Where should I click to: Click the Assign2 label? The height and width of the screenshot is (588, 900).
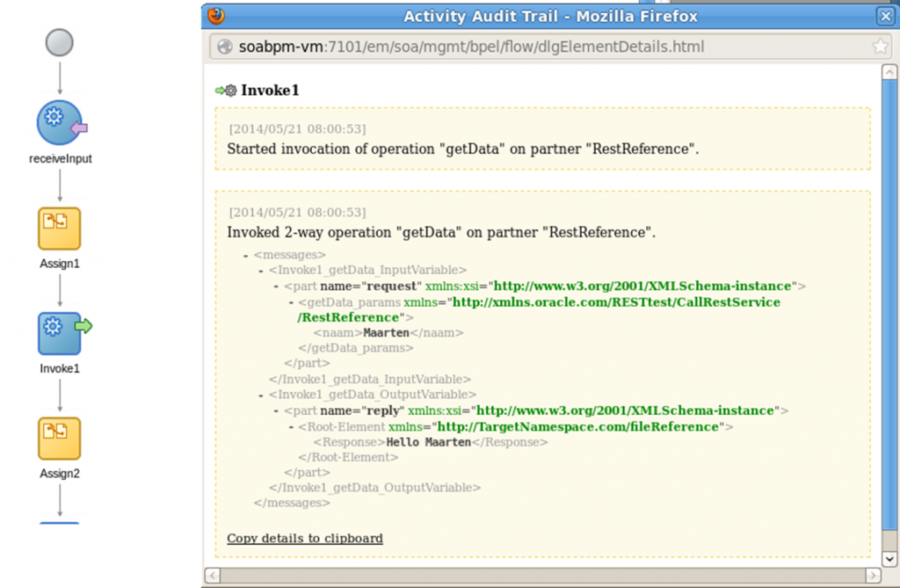coord(60,474)
